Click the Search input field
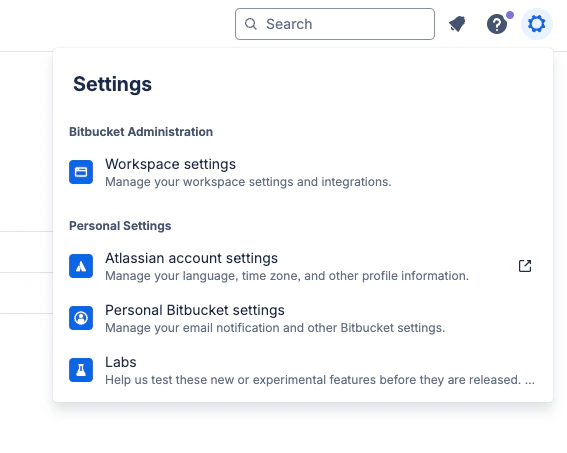Screen dimensions: 567x453 coord(335,24)
